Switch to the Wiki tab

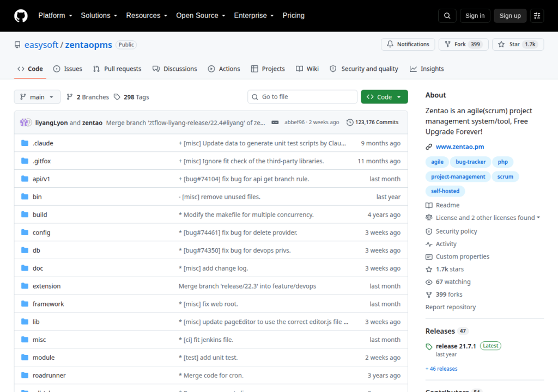coord(307,69)
